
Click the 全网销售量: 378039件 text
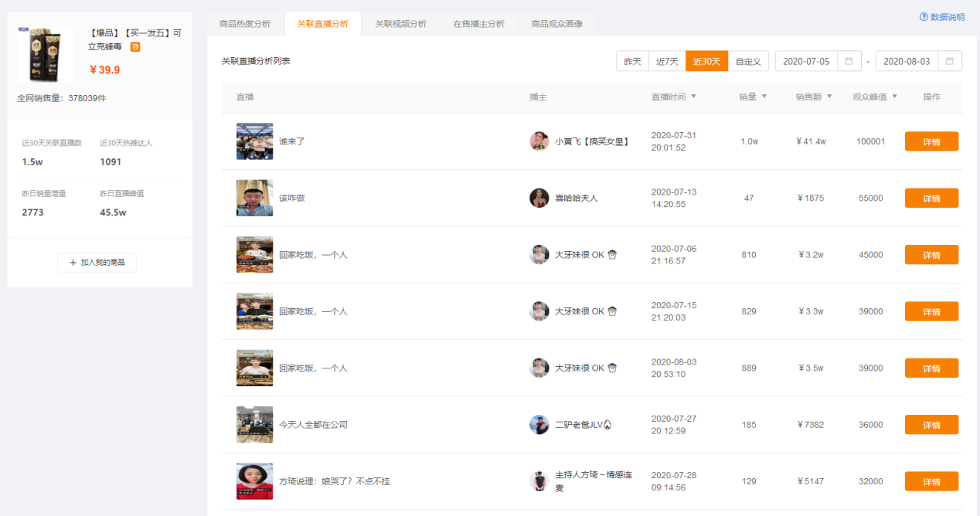(x=62, y=98)
